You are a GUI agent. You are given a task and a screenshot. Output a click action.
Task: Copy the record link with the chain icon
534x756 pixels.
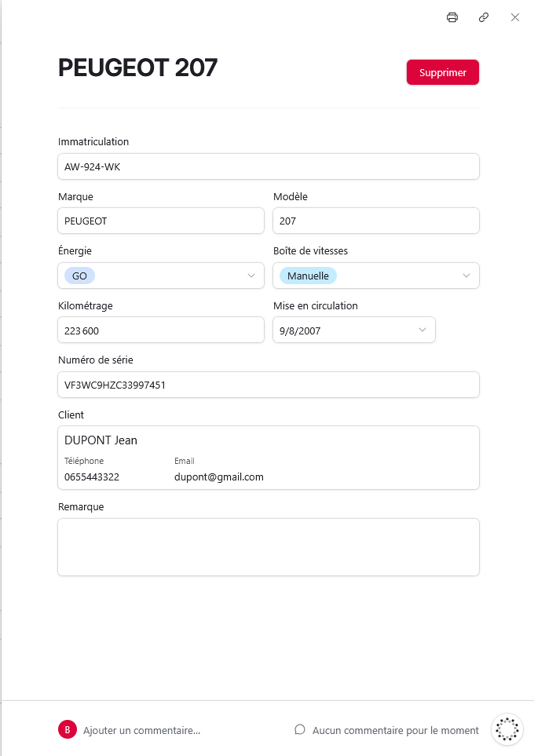(x=484, y=17)
